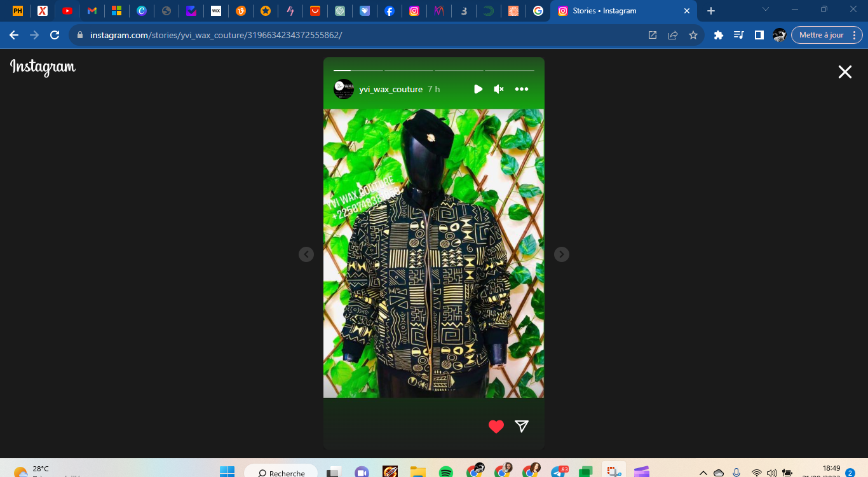
Task: Share the story with the paper plane icon
Action: point(522,427)
